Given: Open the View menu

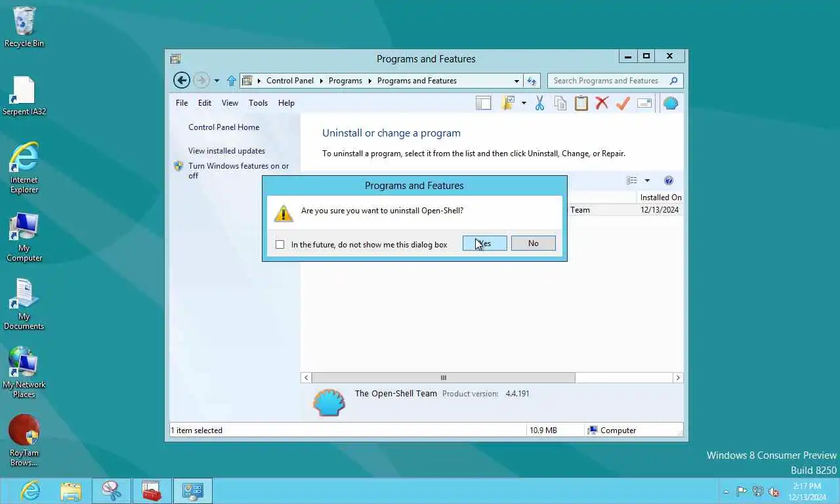Looking at the screenshot, I should [x=230, y=103].
